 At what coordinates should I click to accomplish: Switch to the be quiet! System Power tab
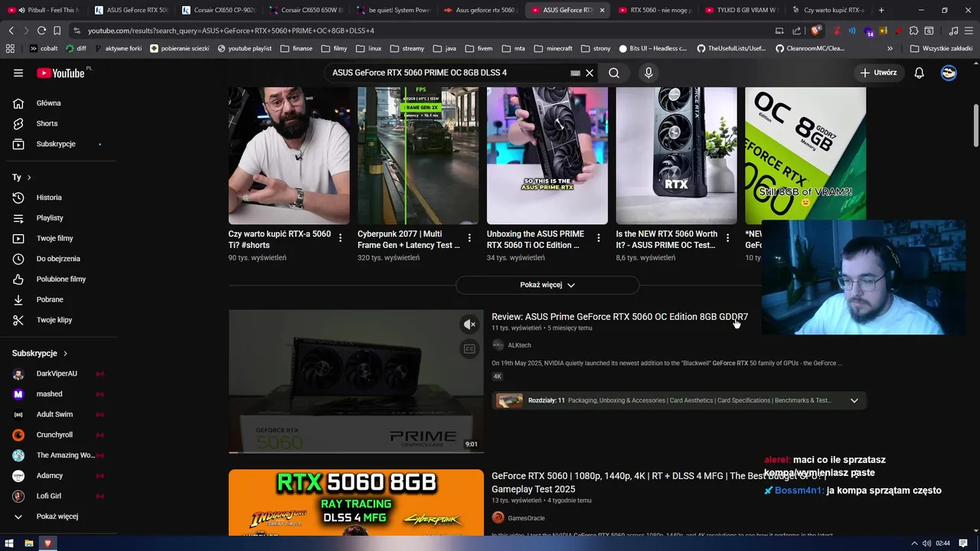tap(394, 10)
